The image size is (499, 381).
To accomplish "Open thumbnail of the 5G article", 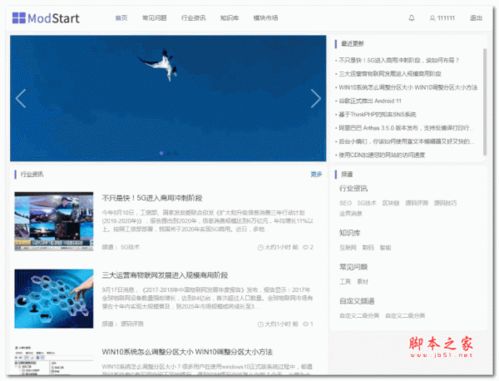I will coord(54,221).
